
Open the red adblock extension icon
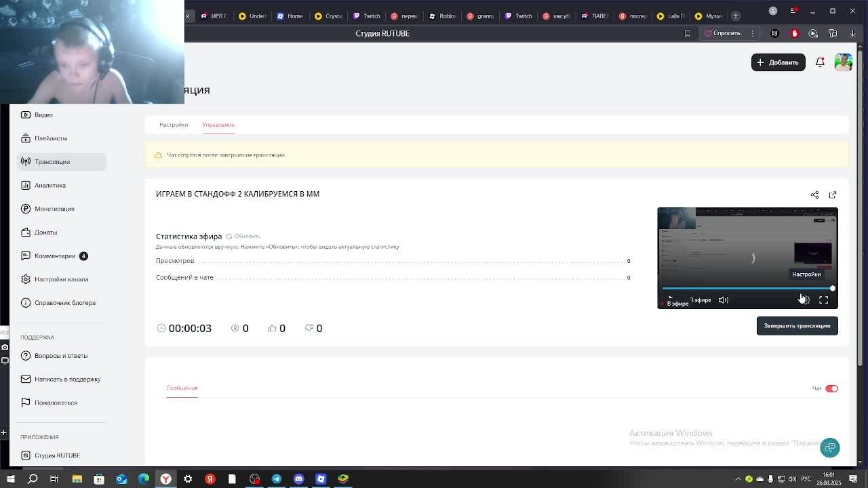pos(794,33)
